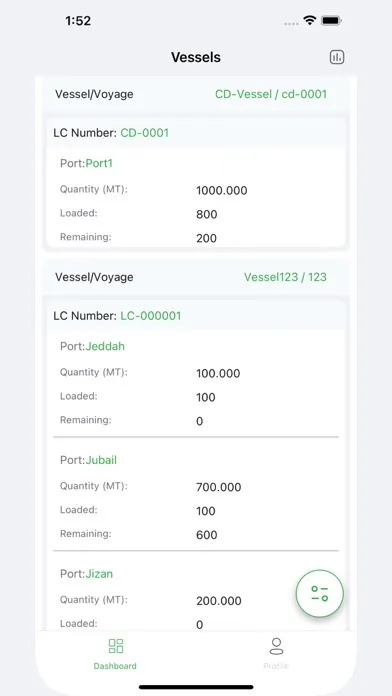Tap the Vessels page title
The image size is (392, 696).
[x=196, y=57]
